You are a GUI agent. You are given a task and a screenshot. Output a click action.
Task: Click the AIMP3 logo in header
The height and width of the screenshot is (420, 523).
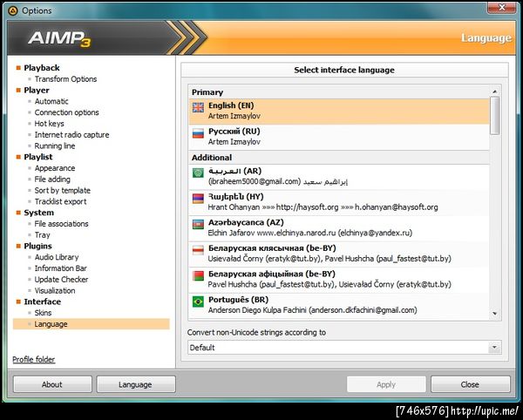59,38
